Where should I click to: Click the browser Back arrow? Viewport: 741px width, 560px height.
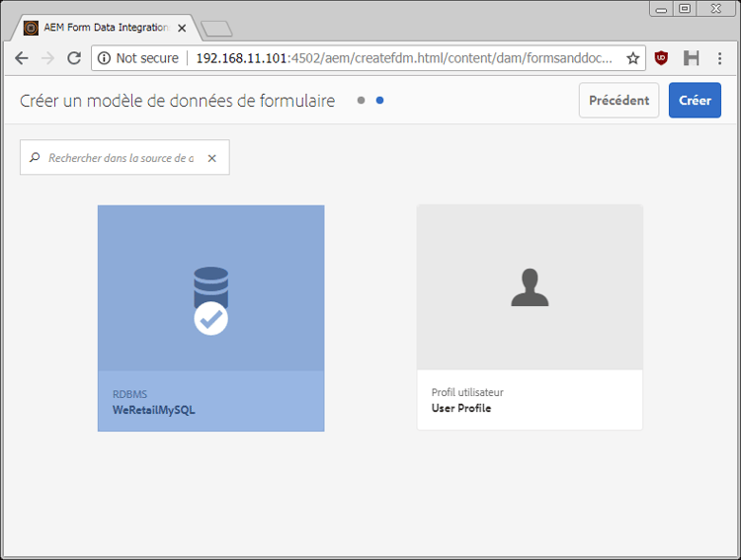click(22, 58)
